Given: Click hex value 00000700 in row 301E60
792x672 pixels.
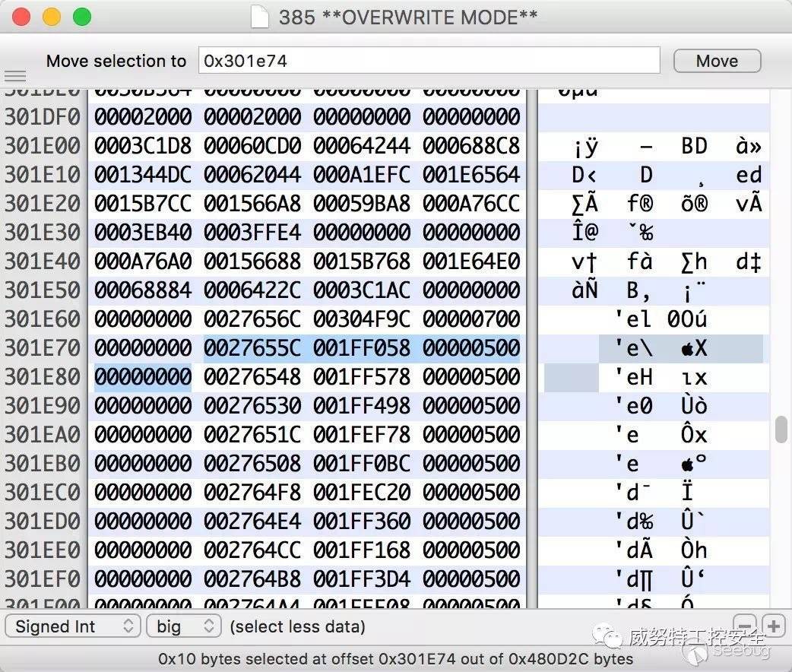Looking at the screenshot, I should (471, 319).
